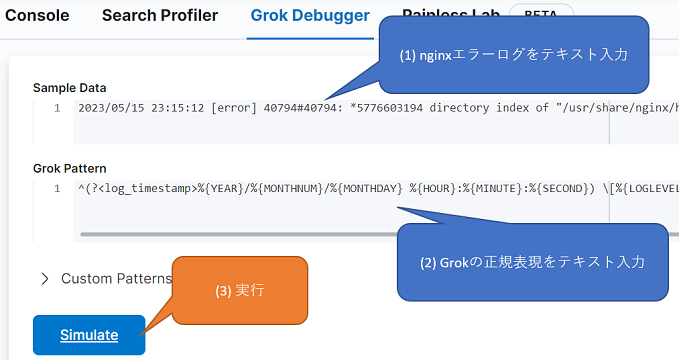Click the Simulate button
679x360 pixels.
[89, 335]
